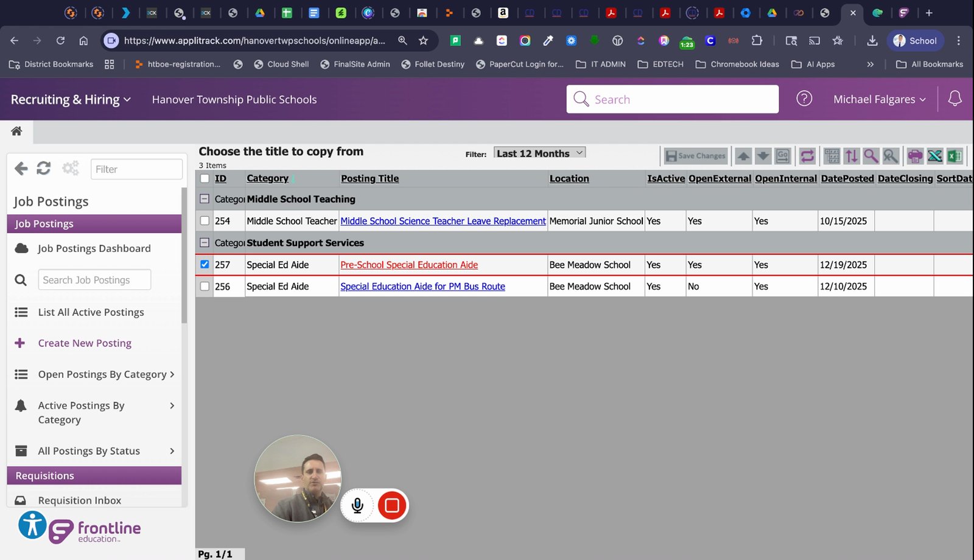
Task: Open the notifications bell icon
Action: (x=955, y=99)
